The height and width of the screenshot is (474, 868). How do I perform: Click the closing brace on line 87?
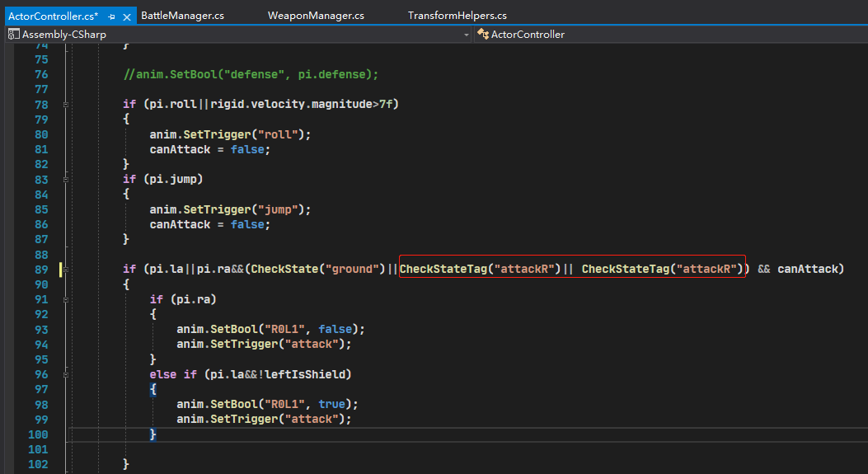[x=125, y=239]
